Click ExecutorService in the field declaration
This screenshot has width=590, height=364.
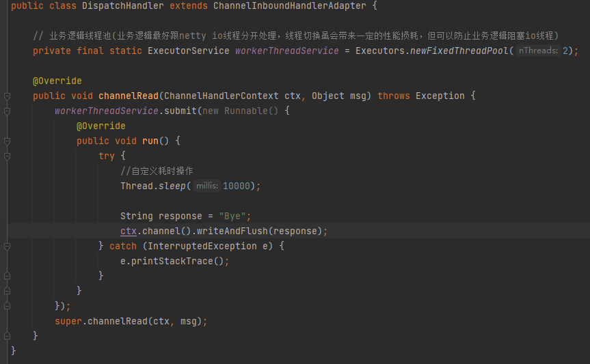pyautogui.click(x=188, y=51)
